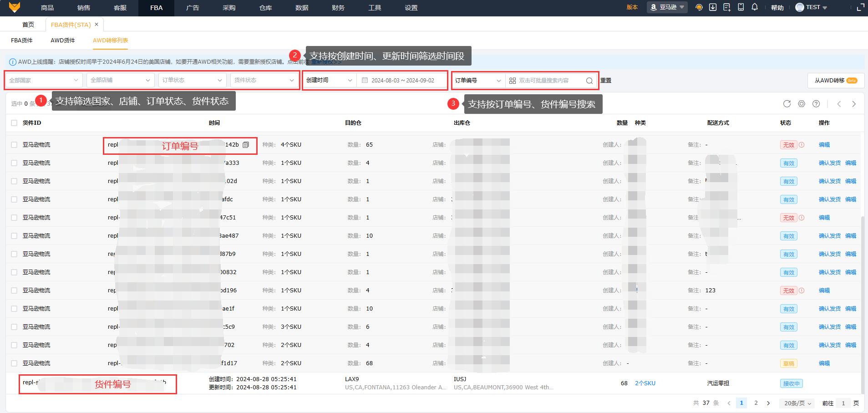Click 确认发货 in the a333 row
The image size is (868, 413).
click(x=830, y=163)
